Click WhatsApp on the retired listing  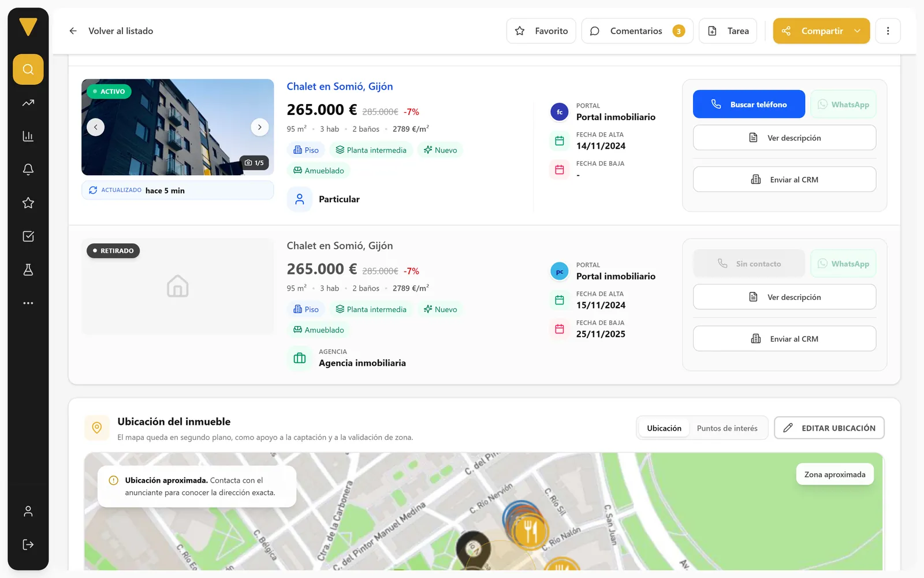843,264
